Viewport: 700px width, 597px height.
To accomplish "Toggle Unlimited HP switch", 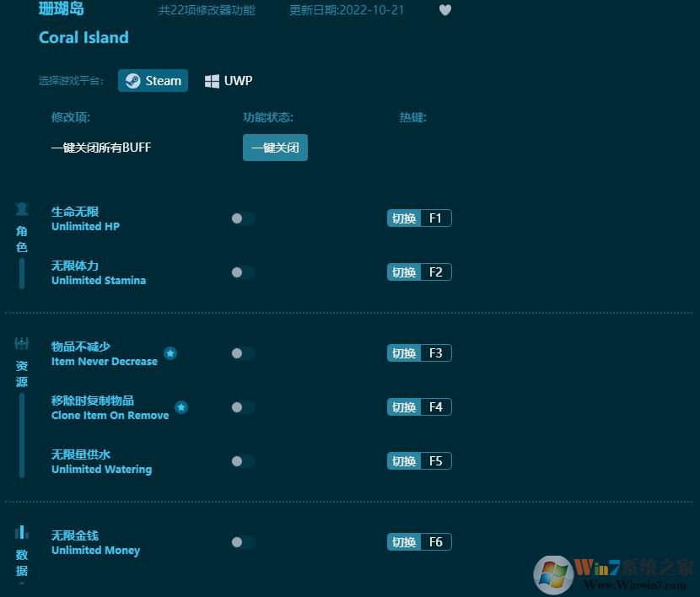I will 243,218.
